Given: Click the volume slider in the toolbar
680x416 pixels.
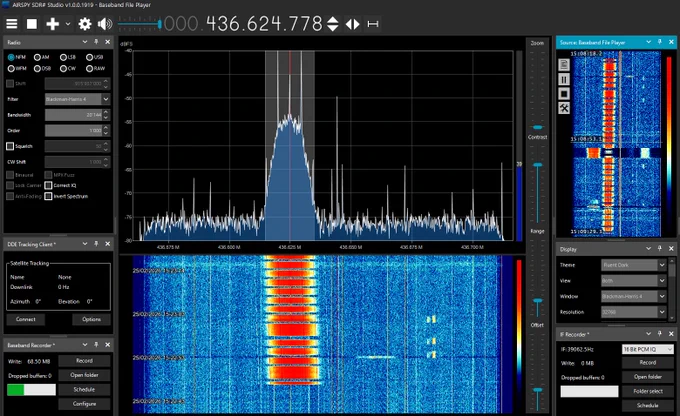Looking at the screenshot, I should coord(140,24).
